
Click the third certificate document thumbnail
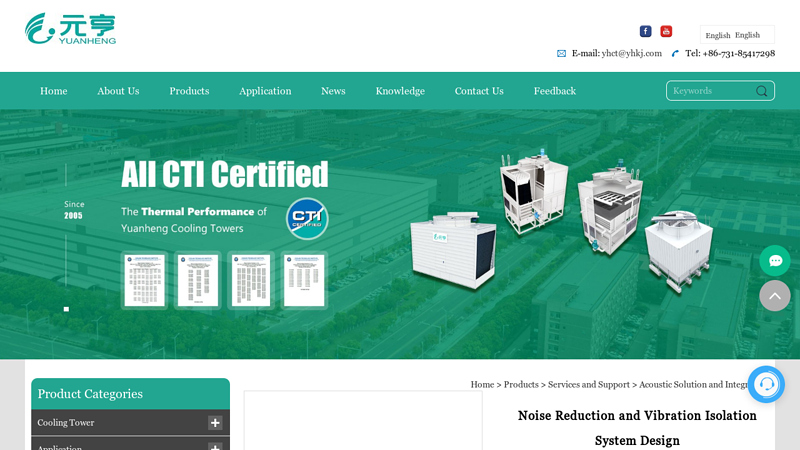251,280
